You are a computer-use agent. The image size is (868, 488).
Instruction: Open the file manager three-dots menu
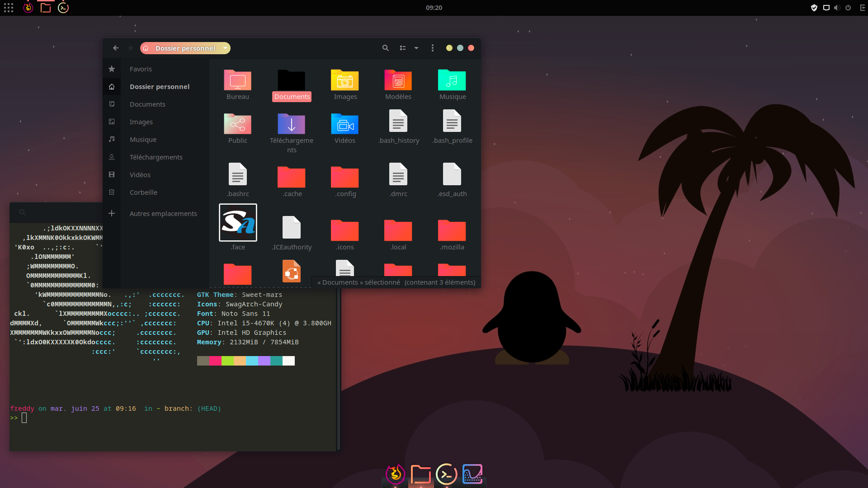(x=433, y=48)
